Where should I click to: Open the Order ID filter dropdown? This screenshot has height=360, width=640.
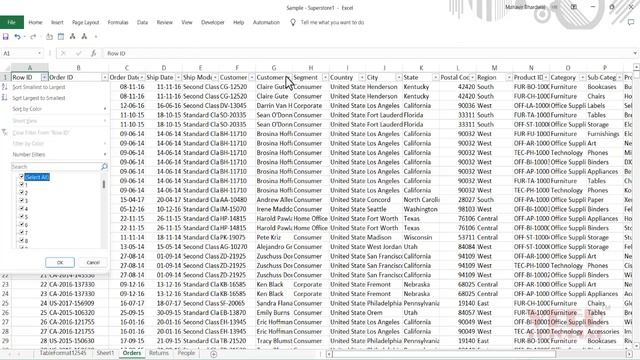click(104, 78)
